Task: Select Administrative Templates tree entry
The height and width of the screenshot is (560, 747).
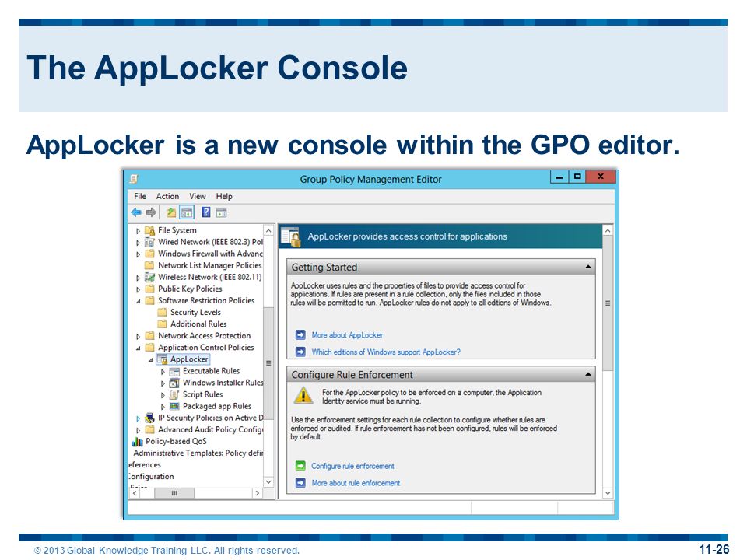Action: tap(198, 453)
